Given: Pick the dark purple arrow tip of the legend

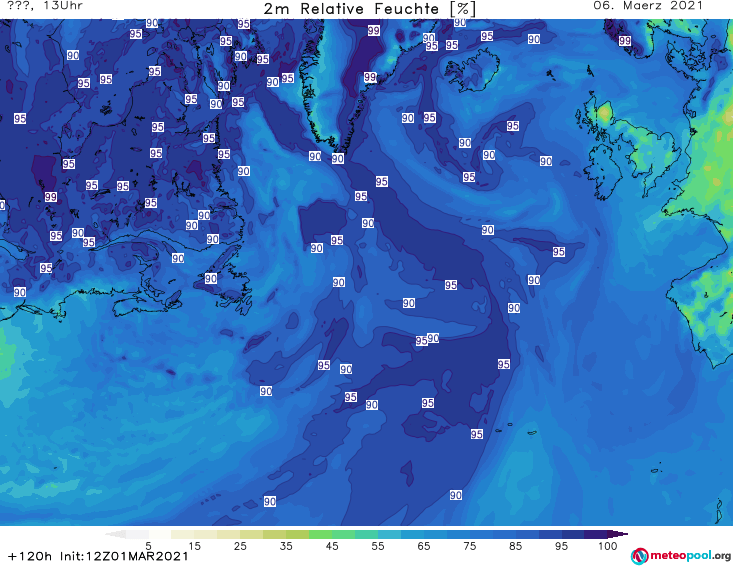Looking at the screenshot, I should 618,534.
